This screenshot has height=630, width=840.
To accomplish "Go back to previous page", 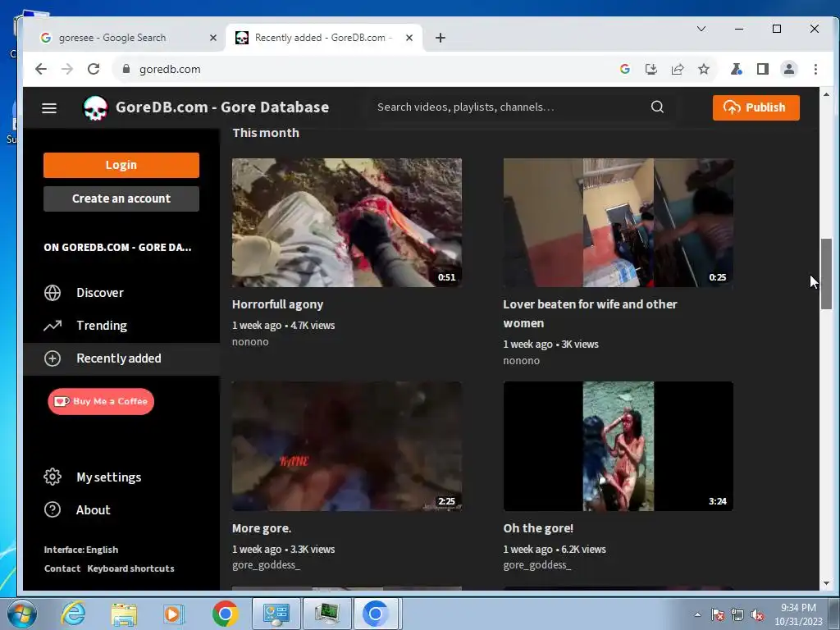I will 41,69.
